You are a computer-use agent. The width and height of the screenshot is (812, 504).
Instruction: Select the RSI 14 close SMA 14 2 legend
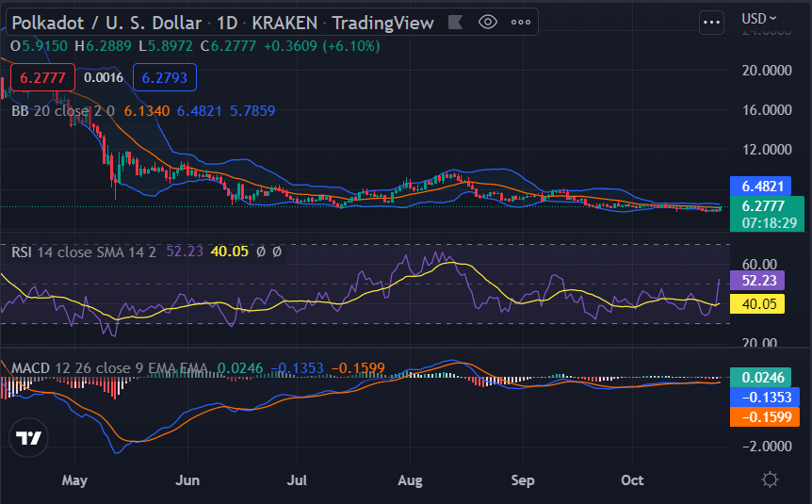point(84,252)
